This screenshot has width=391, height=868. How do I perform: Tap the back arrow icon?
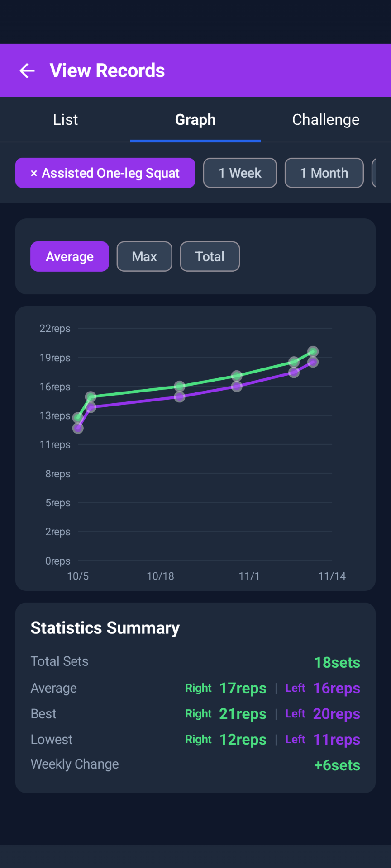pos(27,71)
